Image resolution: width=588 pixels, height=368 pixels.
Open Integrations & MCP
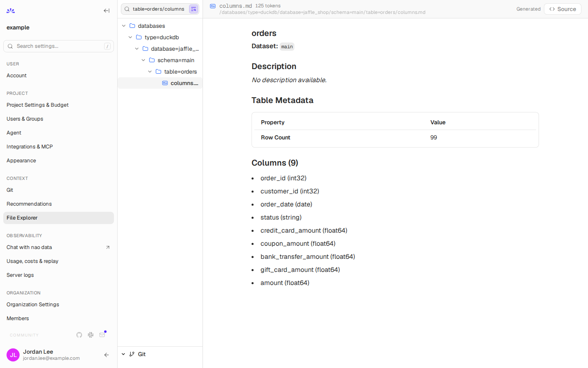pos(58,147)
